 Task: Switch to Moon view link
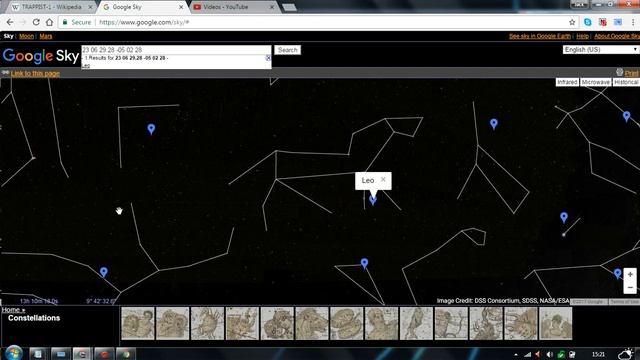(x=27, y=36)
